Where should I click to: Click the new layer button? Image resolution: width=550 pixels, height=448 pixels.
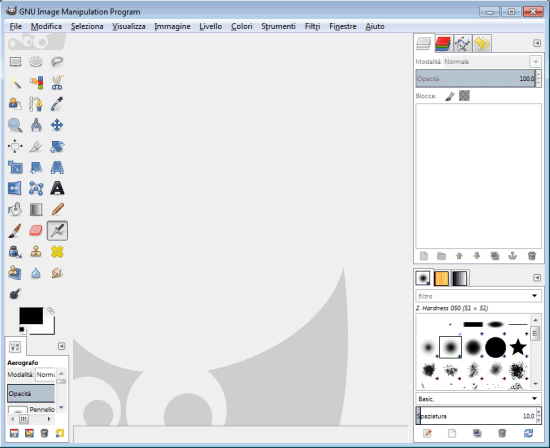coord(424,256)
